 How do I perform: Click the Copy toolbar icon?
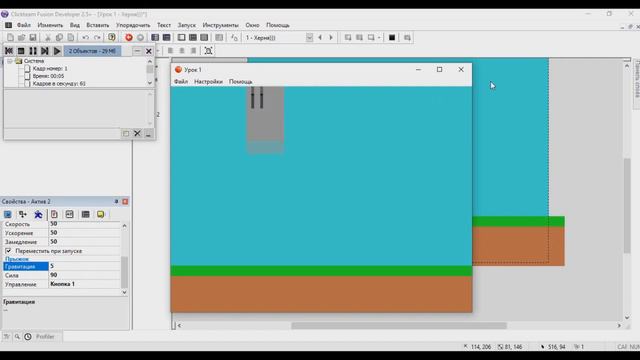(59, 38)
